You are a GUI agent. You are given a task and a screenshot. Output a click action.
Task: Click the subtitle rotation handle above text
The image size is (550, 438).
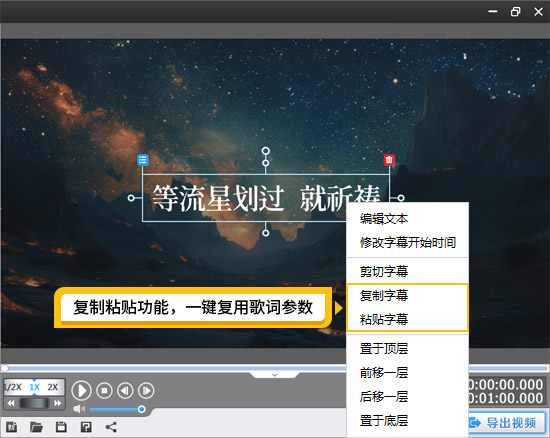click(x=266, y=151)
